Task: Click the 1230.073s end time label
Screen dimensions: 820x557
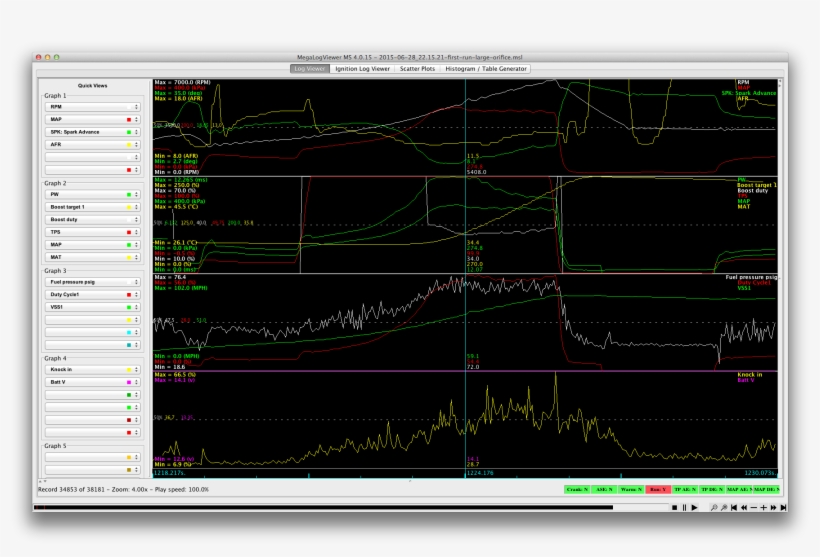Action: [760, 473]
